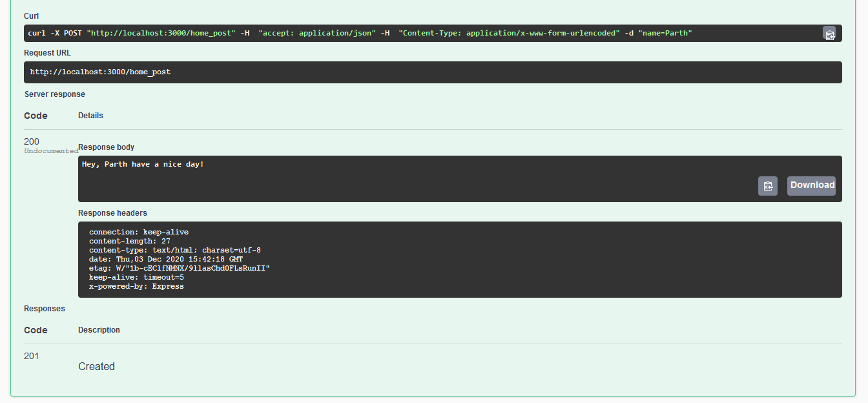Viewport: 868px width, 403px height.
Task: Click the Responses section heading
Action: click(45, 308)
